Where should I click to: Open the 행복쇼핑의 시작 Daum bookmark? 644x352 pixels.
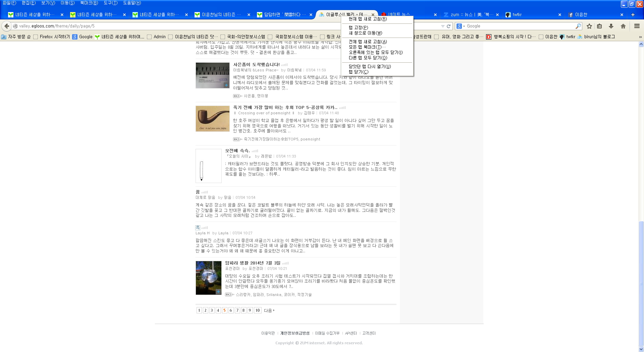pos(511,37)
